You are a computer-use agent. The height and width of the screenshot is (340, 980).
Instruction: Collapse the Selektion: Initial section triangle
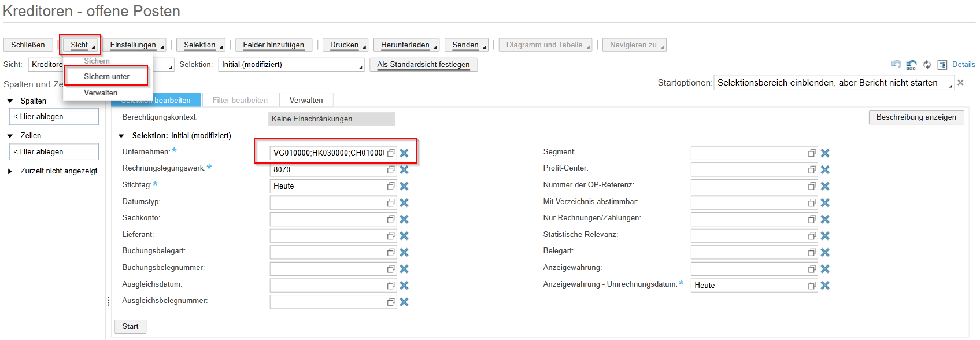coord(121,136)
